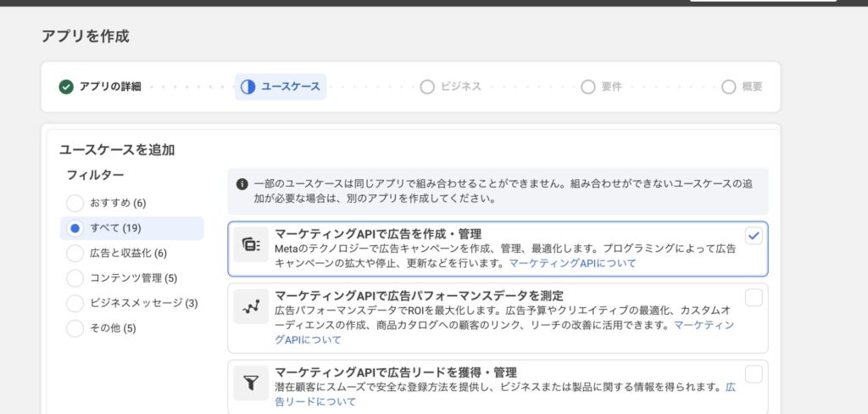
Task: Click the ビジネス step circle icon
Action: [427, 87]
